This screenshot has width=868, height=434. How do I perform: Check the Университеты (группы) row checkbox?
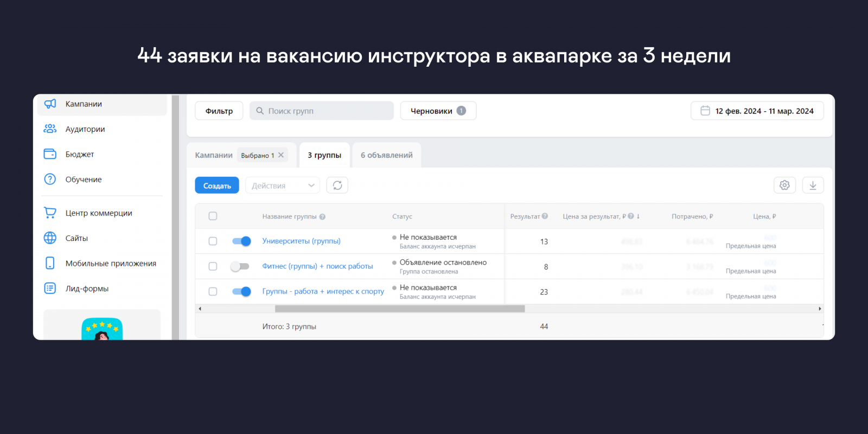213,241
